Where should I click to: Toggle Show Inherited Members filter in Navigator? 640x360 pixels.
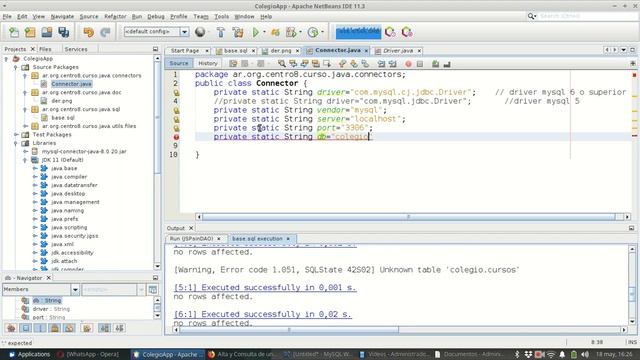tap(11, 328)
